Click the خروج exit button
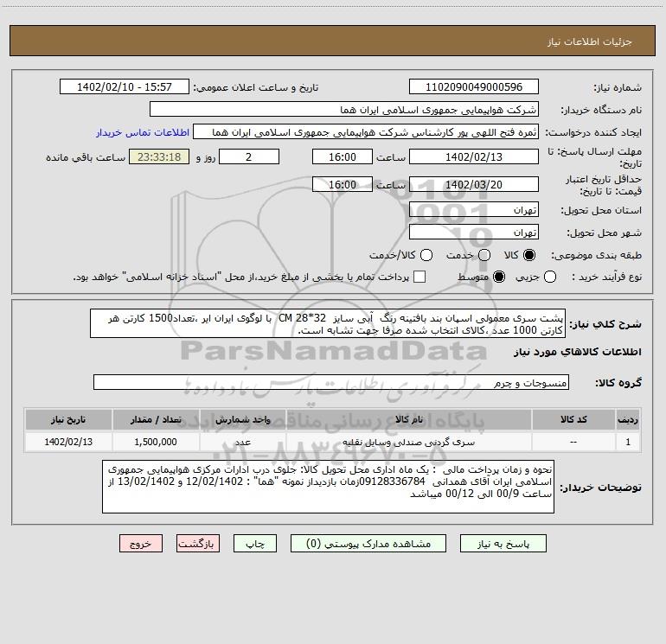 pos(141,544)
